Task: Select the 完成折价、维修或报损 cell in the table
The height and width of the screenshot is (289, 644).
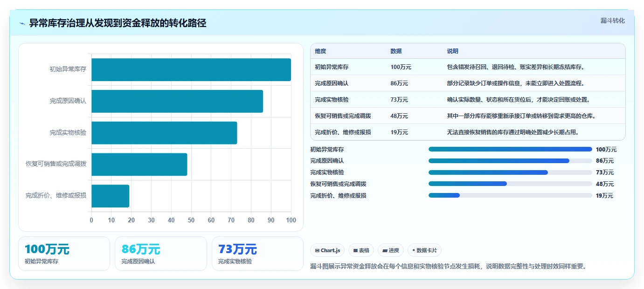Action: click(x=343, y=132)
